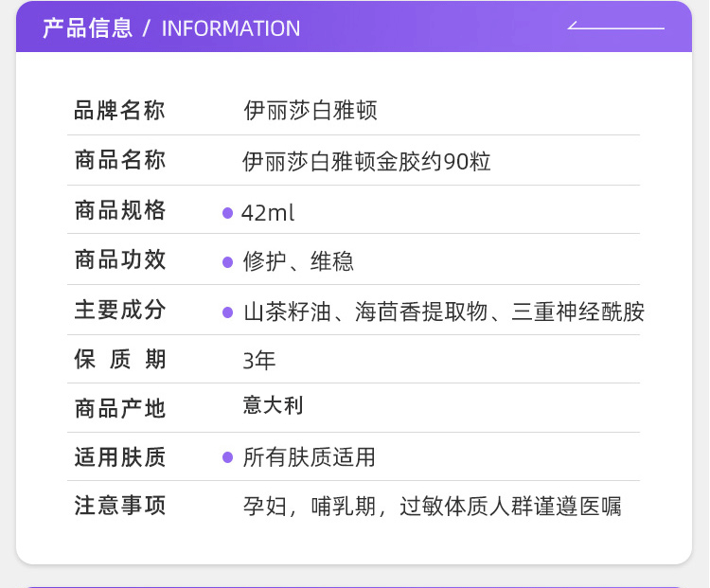The image size is (710, 588).
Task: Click the purple bullet beside 山茶籽油
Action: click(x=228, y=312)
